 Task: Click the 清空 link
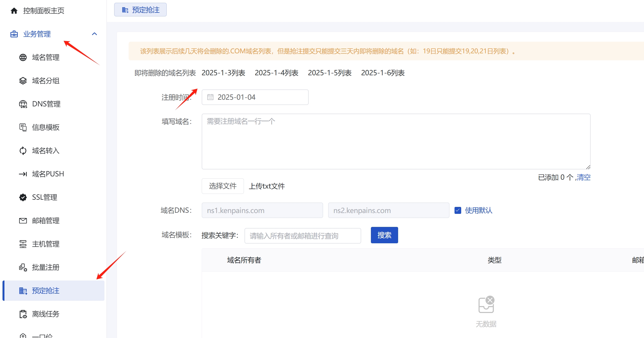[584, 177]
